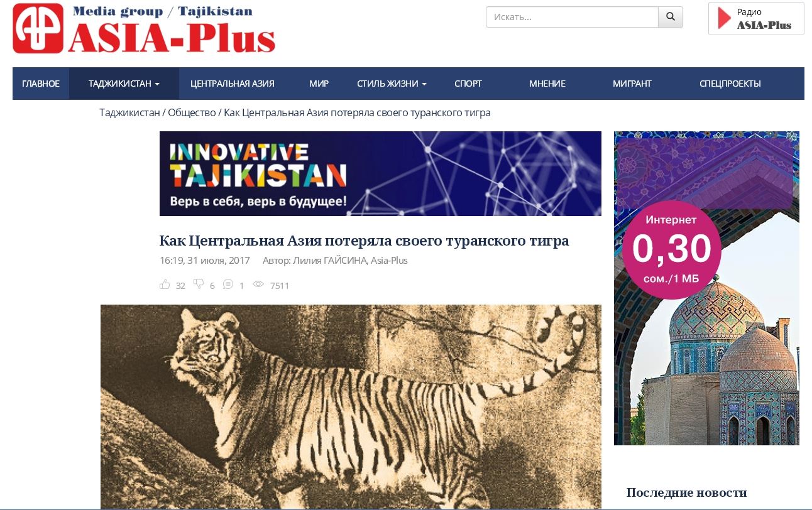Click the Интернет 0,30 advertisement banner
812x510 pixels.
click(x=706, y=288)
